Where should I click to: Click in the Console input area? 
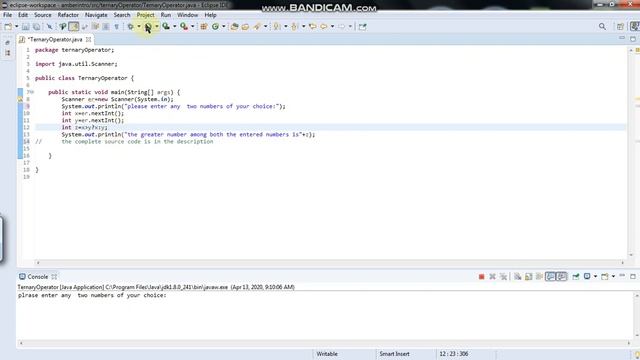[x=324, y=316]
